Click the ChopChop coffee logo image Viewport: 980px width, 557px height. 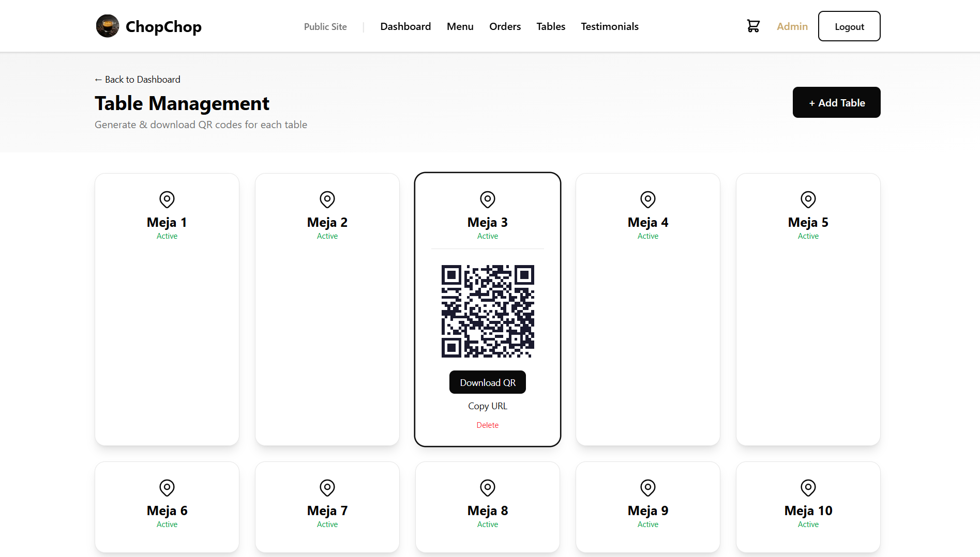tap(108, 26)
